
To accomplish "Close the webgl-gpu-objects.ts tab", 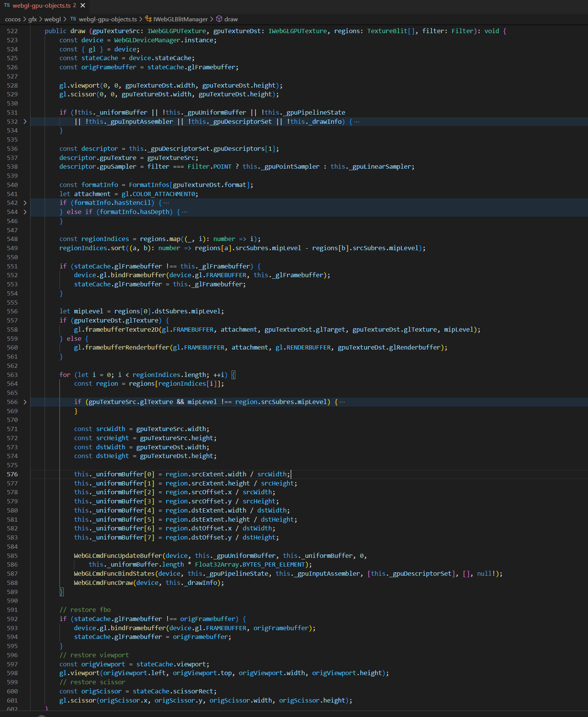I will (x=83, y=5).
